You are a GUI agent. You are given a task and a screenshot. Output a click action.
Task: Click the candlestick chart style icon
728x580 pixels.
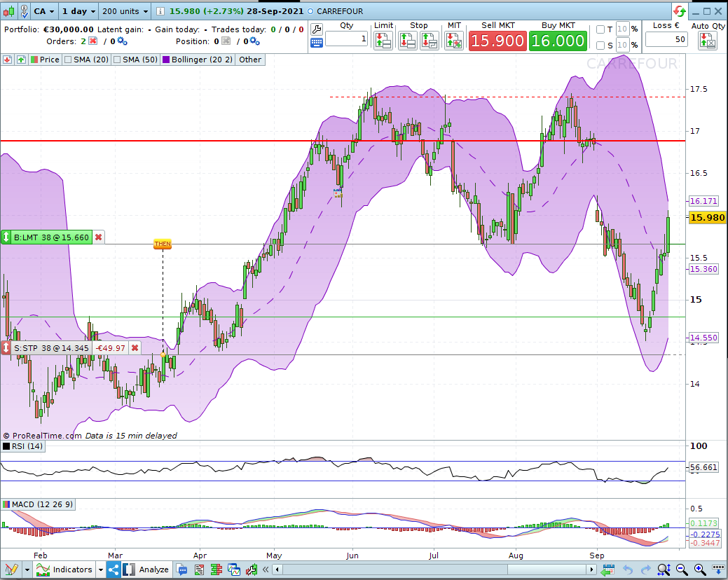[9, 11]
